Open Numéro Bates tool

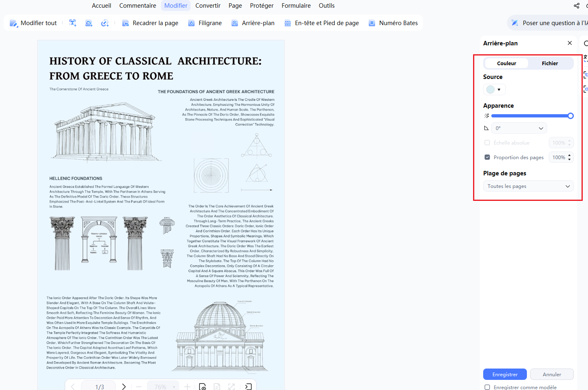(393, 23)
